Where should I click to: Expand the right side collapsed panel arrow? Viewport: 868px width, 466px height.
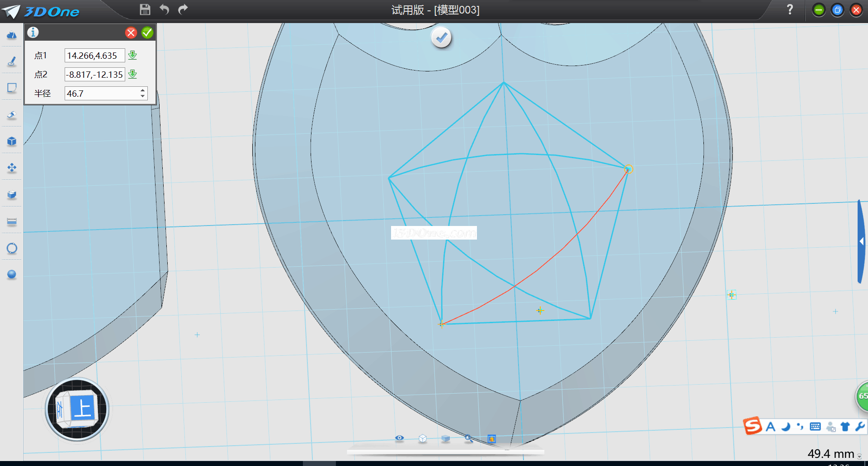tap(861, 242)
